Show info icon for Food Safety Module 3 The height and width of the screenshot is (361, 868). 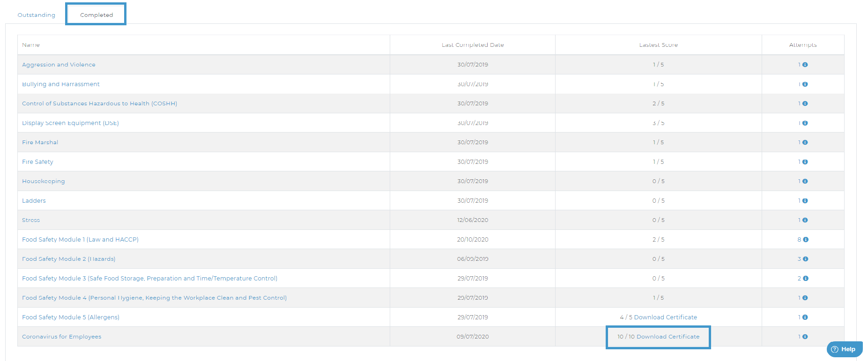click(806, 278)
